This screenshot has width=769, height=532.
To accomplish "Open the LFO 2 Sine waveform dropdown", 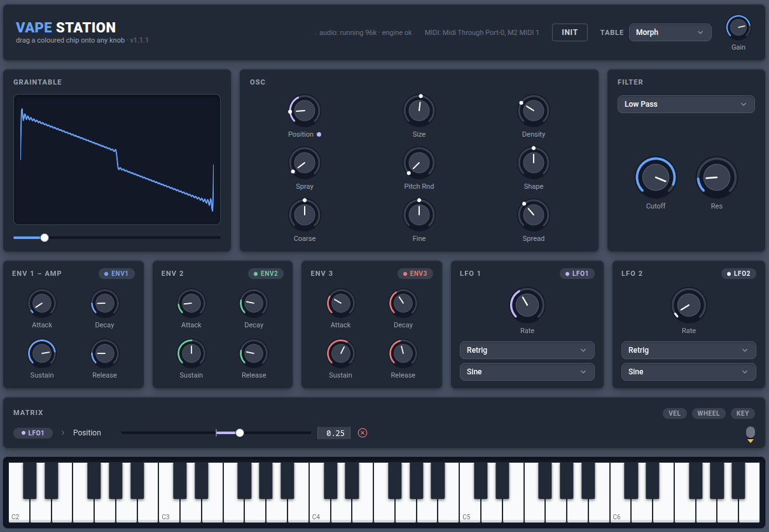I will [x=689, y=372].
